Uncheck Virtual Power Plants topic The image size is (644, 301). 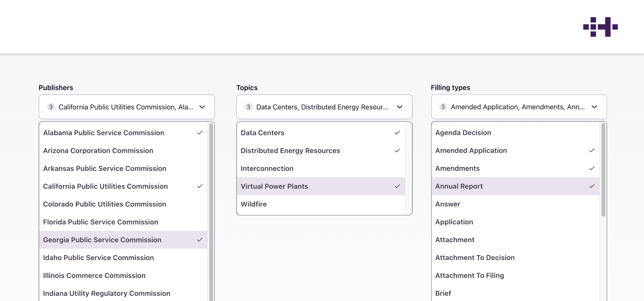321,186
